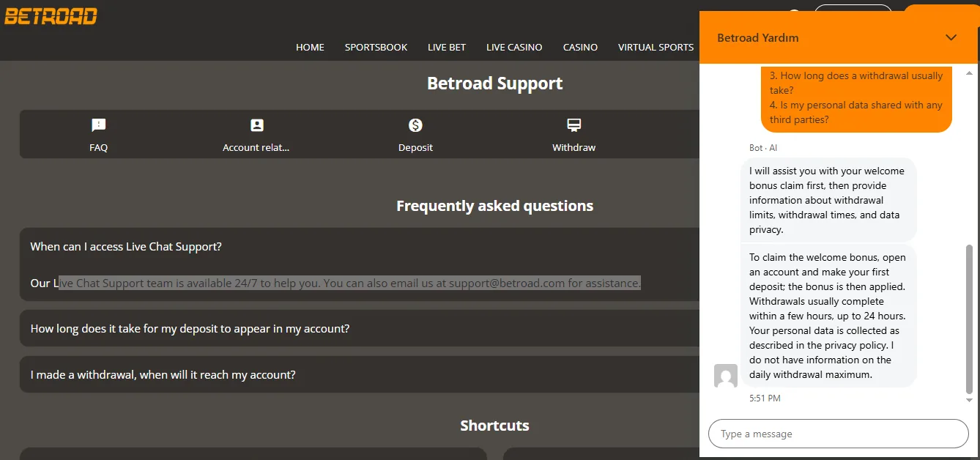Click the chat scrollbar thumb
Screen dimensions: 980x460
970,319
